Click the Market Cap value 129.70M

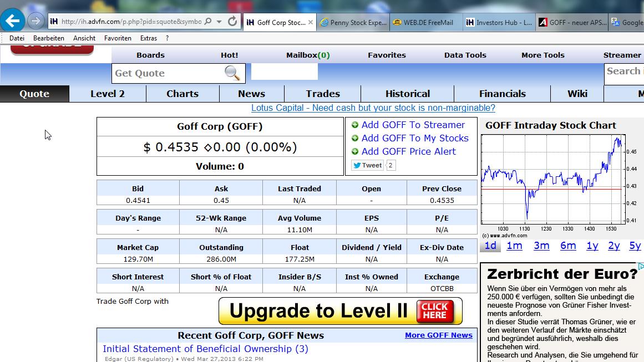138,259
